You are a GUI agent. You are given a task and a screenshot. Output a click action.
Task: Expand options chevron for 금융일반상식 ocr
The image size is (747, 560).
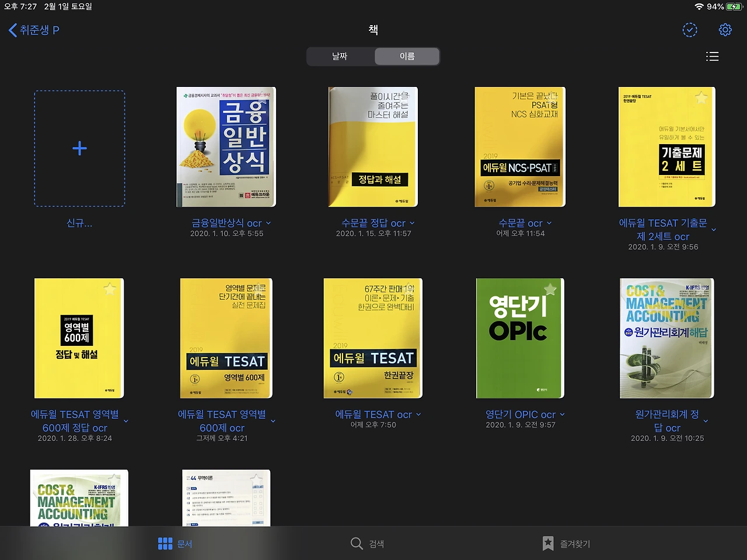268,223
